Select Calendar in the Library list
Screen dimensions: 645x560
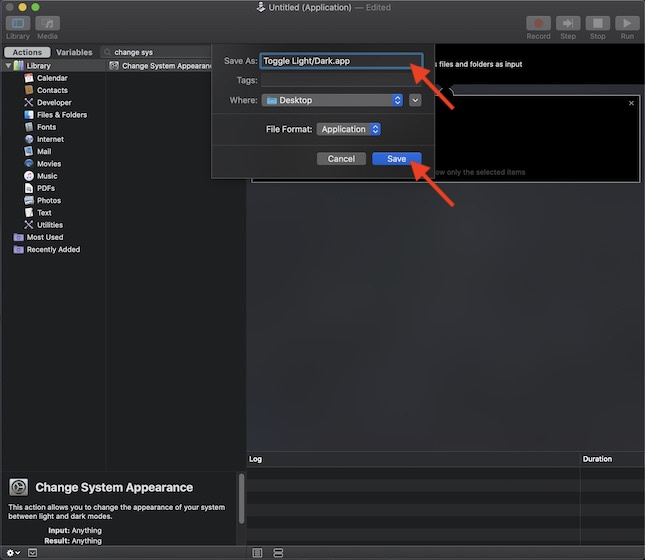point(52,78)
